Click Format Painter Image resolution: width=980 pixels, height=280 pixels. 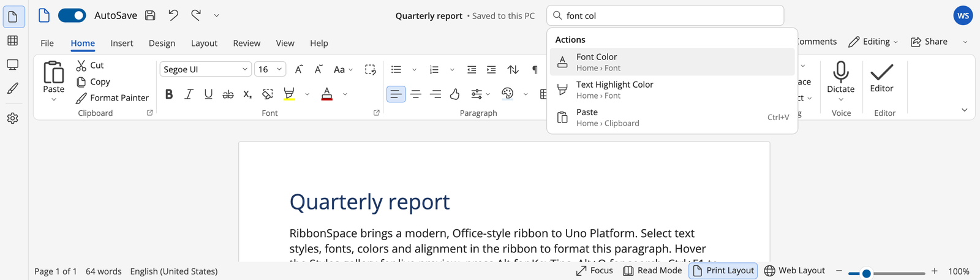click(x=112, y=97)
